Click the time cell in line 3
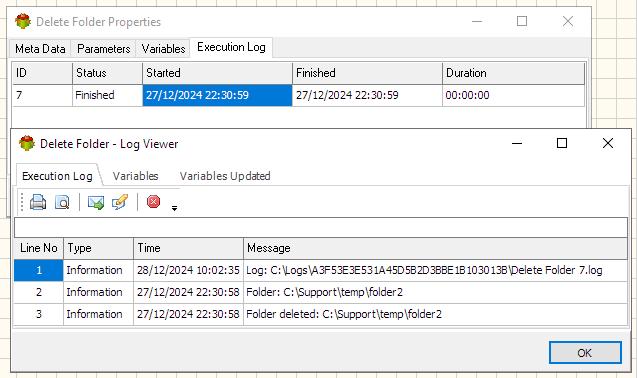 188,314
